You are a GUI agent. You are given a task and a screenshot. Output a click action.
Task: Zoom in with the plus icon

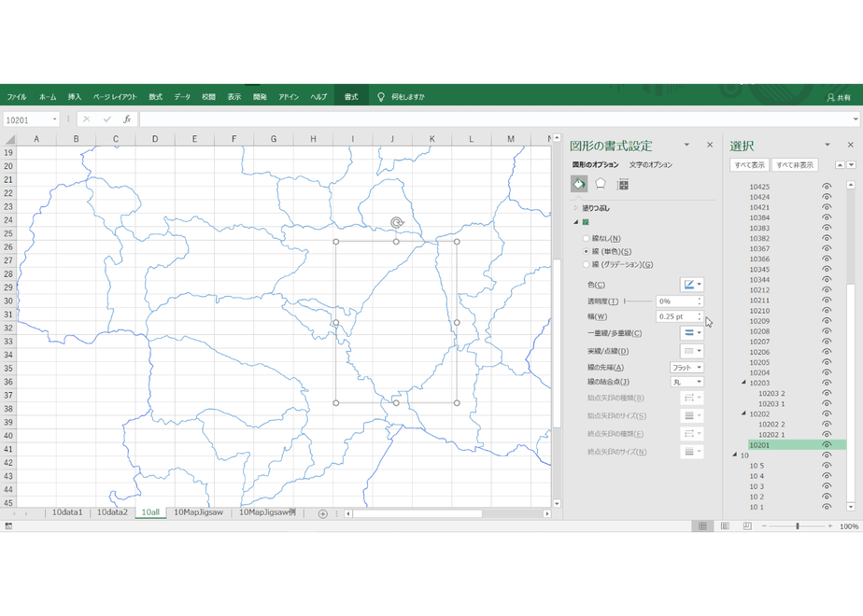click(830, 526)
